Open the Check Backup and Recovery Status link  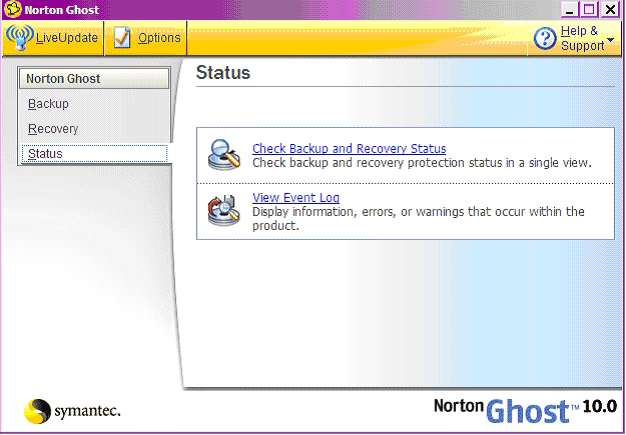349,148
